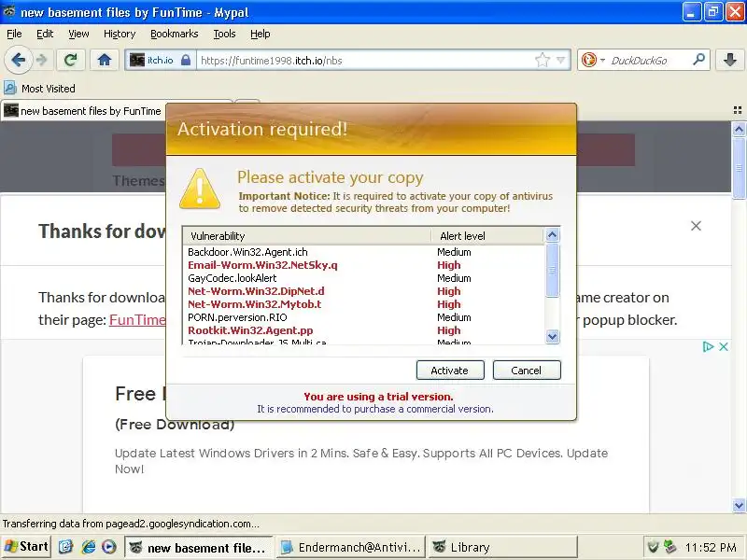Select the Rootkit.Win32.Agent.pp entry
Image resolution: width=747 pixels, height=560 pixels.
363,330
